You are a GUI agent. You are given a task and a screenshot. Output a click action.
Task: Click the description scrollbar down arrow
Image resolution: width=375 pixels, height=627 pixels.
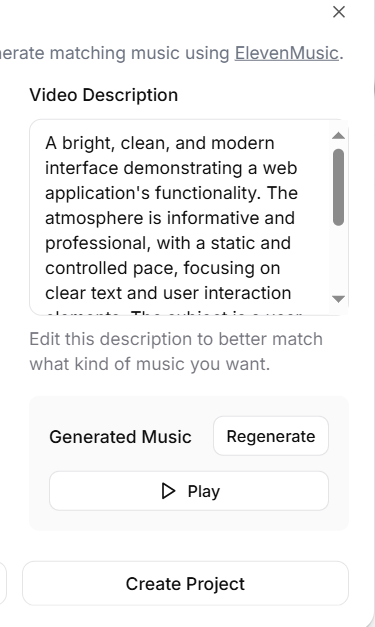pos(339,299)
